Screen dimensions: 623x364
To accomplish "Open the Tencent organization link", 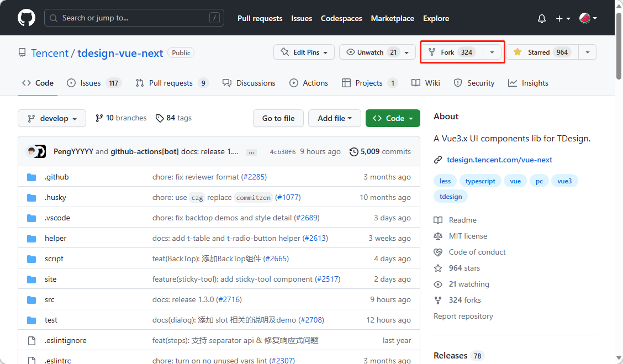I will point(50,53).
